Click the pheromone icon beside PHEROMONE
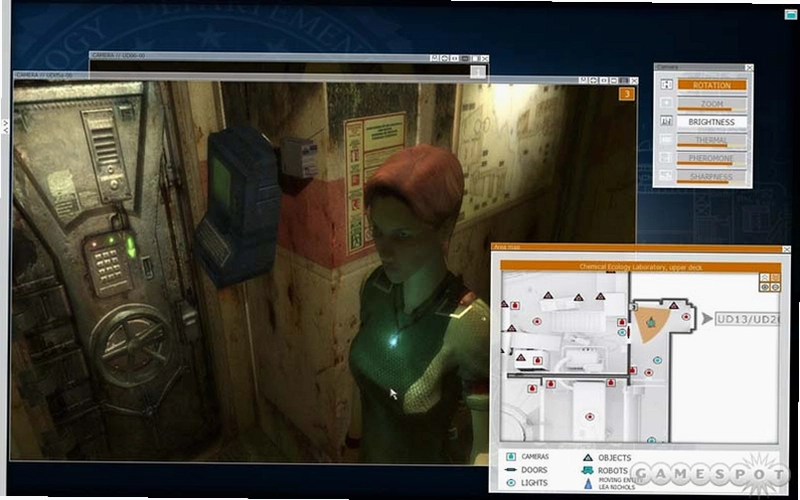Screen dimensions: 800x500 (x=666, y=158)
